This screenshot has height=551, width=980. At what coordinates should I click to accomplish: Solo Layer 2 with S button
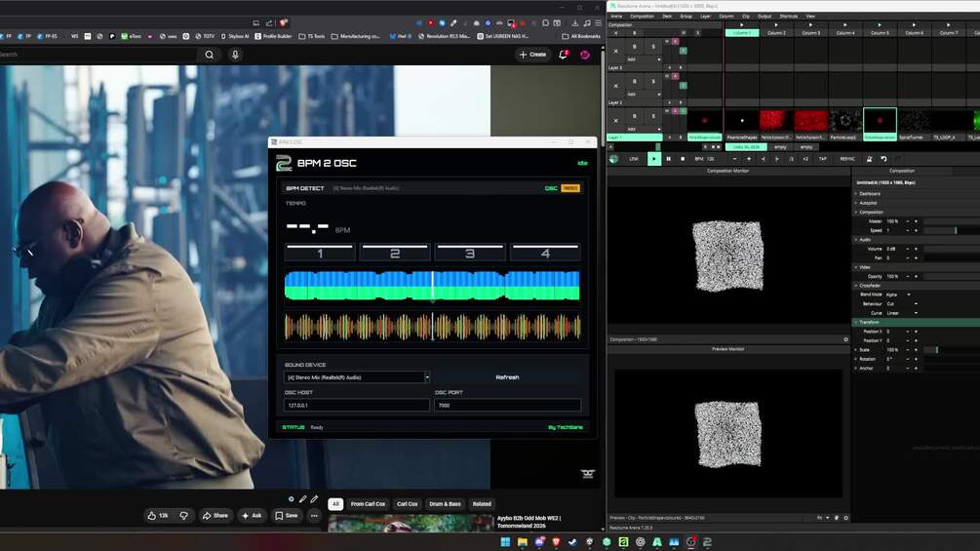[x=653, y=82]
